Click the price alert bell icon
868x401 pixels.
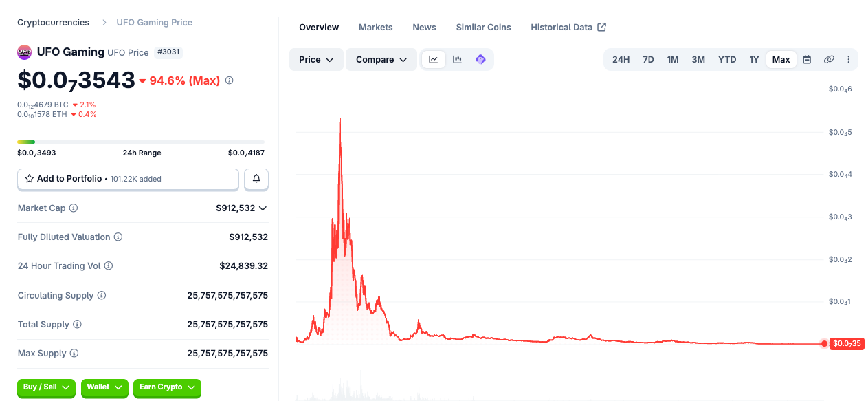pyautogui.click(x=256, y=179)
